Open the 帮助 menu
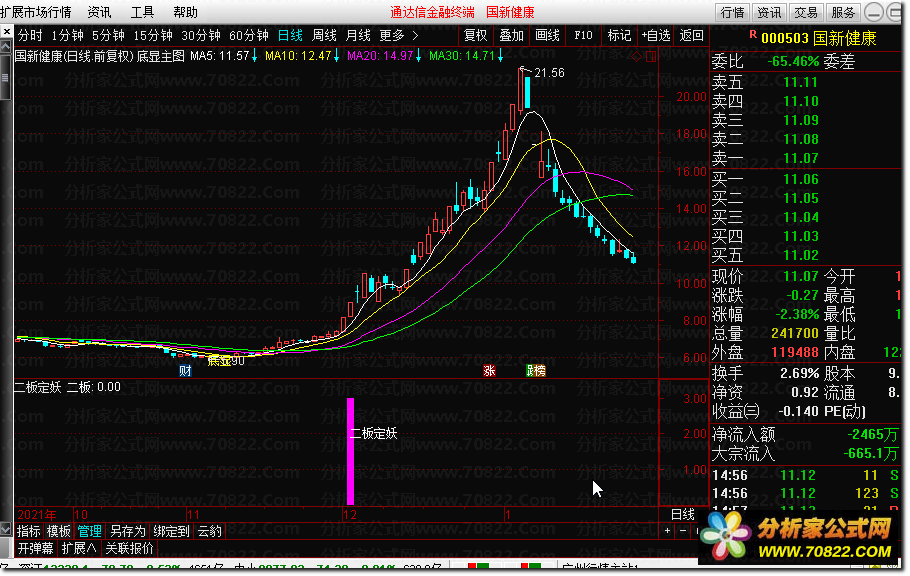The width and height of the screenshot is (910, 576). tap(186, 12)
